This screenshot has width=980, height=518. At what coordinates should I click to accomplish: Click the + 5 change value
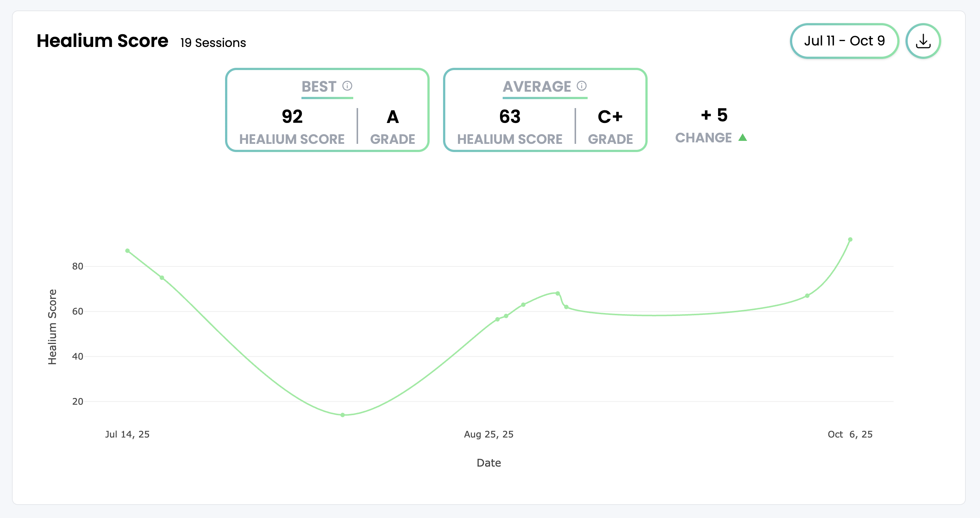coord(714,115)
